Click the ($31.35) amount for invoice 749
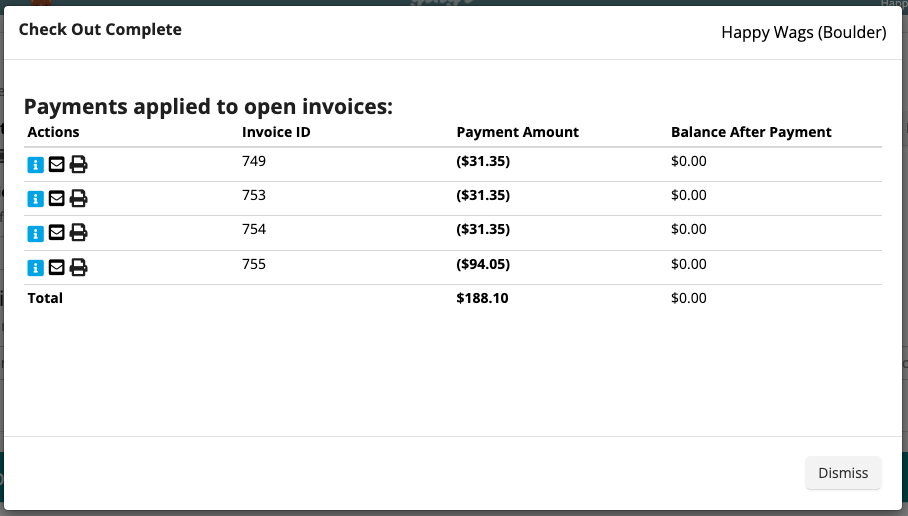908x516 pixels. tap(483, 161)
